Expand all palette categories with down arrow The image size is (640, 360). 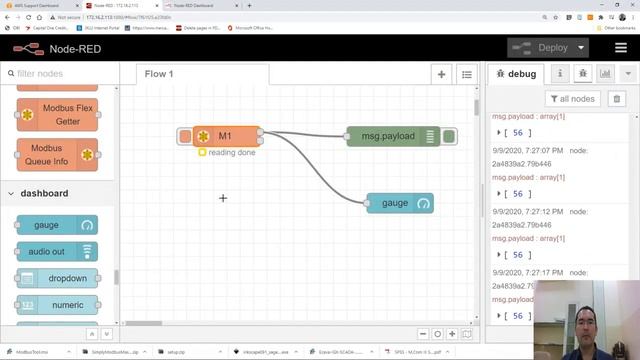(x=107, y=334)
